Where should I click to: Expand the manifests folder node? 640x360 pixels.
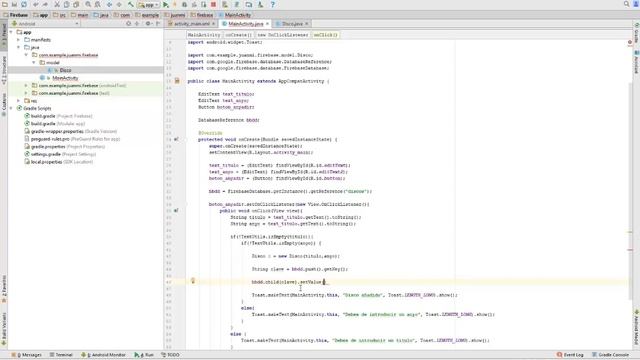tap(19, 40)
